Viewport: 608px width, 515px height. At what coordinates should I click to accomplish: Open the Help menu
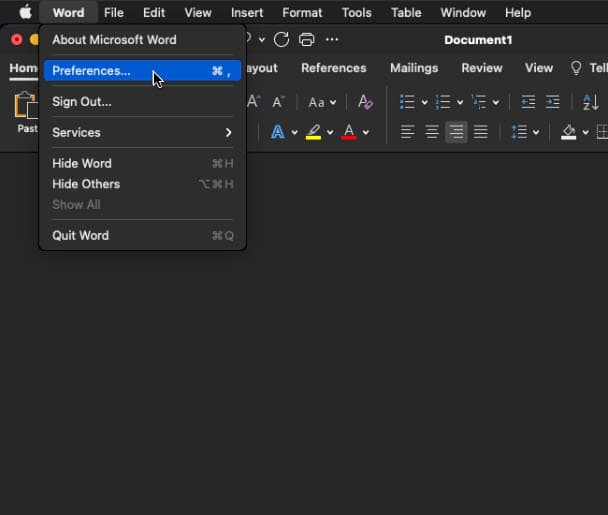click(x=518, y=12)
